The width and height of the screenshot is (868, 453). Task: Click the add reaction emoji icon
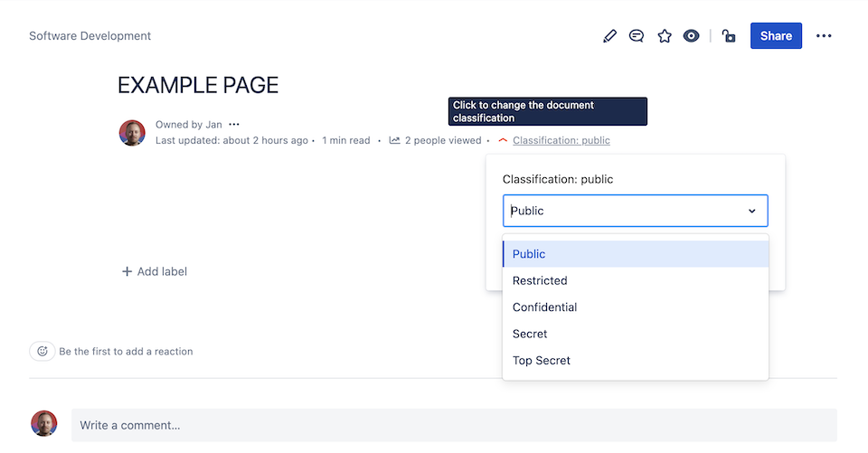(x=42, y=351)
